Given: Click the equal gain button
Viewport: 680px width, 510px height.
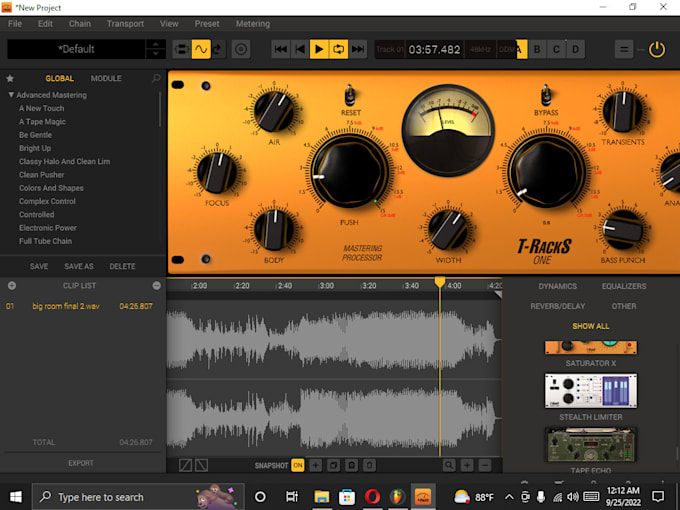Looking at the screenshot, I should tap(624, 49).
